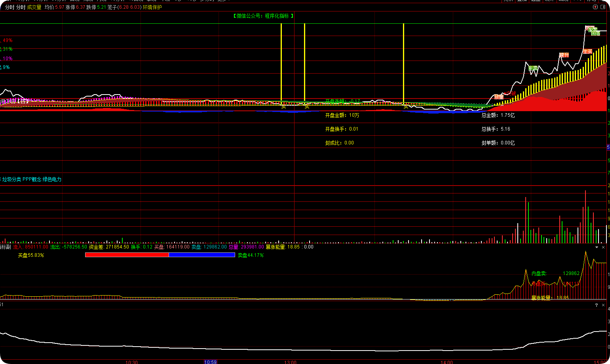The width and height of the screenshot is (610, 364).
Task: Toggle the side panel icon at top right
Action: (x=603, y=7)
